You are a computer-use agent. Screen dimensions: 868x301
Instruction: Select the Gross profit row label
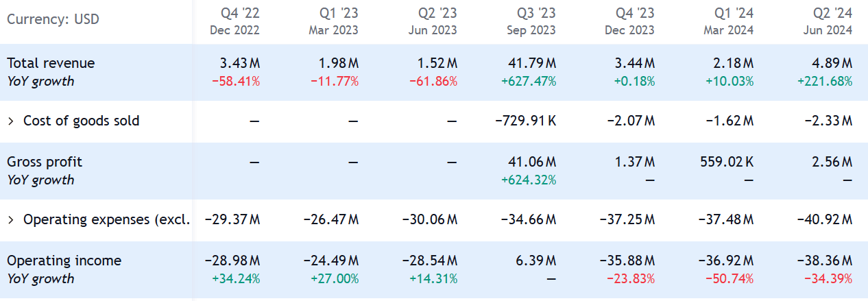tap(44, 162)
